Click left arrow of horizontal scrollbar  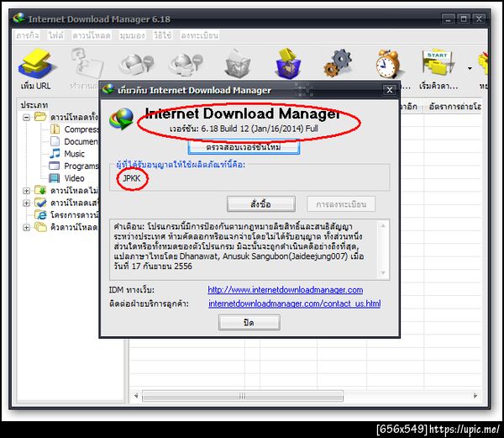136,396
